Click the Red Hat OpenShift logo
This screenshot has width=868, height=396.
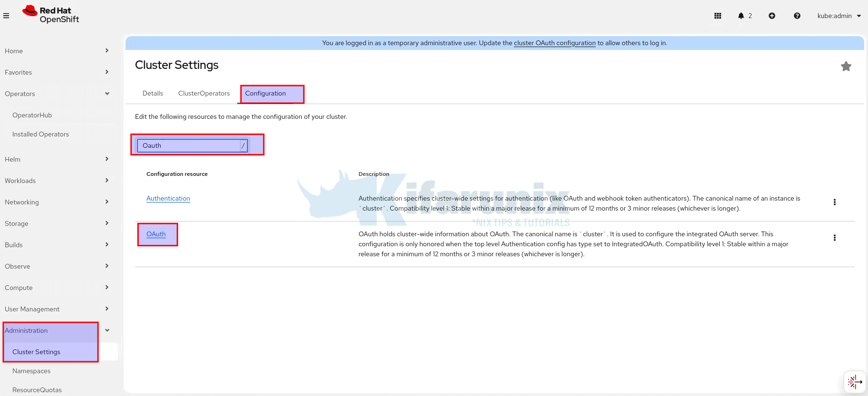51,15
